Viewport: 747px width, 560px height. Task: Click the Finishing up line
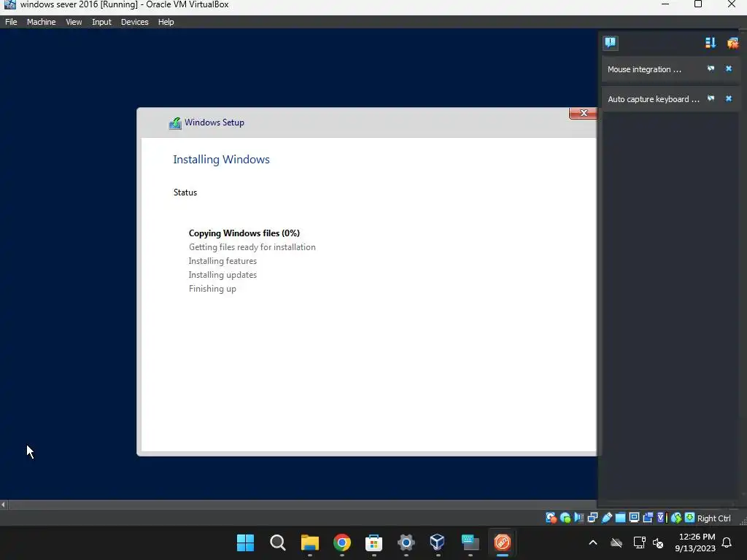point(212,289)
